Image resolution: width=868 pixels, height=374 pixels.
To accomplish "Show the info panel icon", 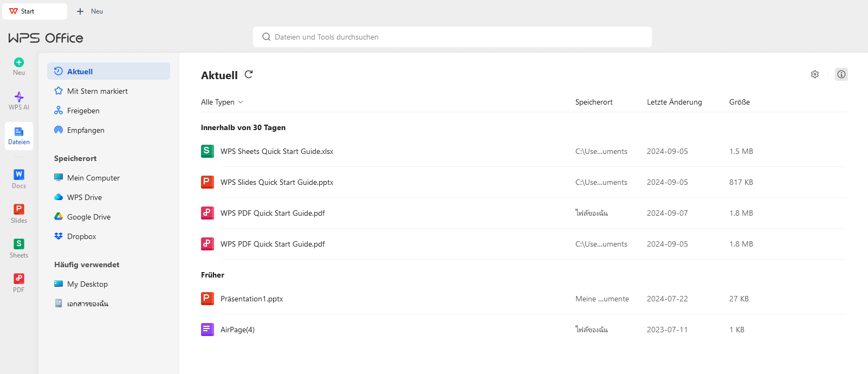I will tap(841, 74).
